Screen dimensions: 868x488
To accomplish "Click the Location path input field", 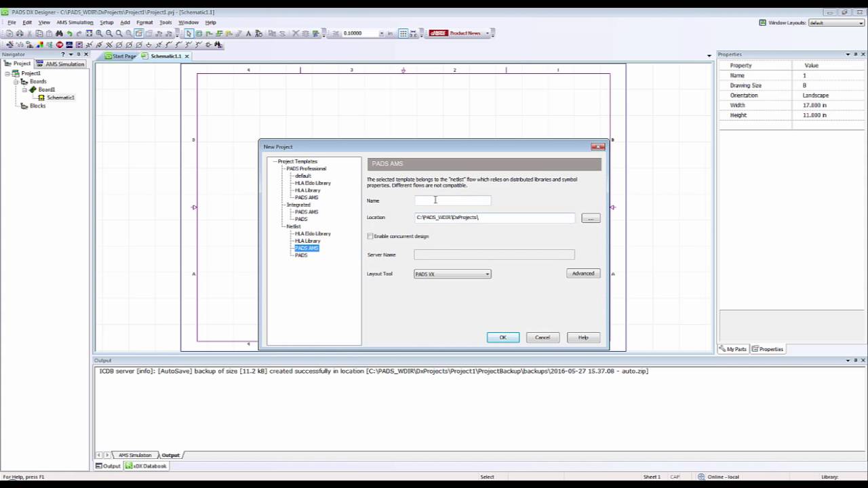I will point(494,218).
